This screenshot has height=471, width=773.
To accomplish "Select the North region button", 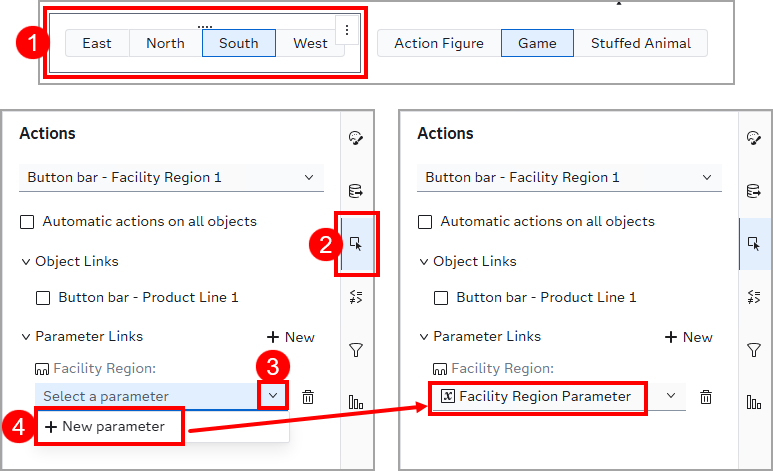I will (166, 43).
